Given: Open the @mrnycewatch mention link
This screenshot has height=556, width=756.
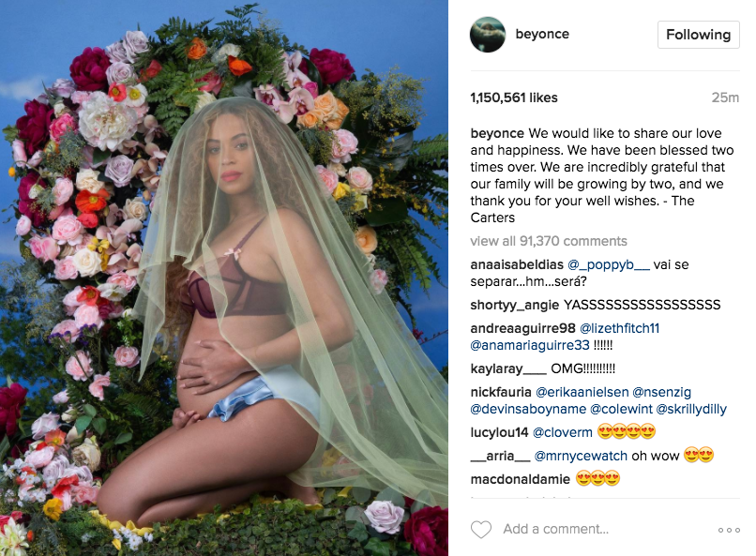Looking at the screenshot, I should click(x=581, y=456).
